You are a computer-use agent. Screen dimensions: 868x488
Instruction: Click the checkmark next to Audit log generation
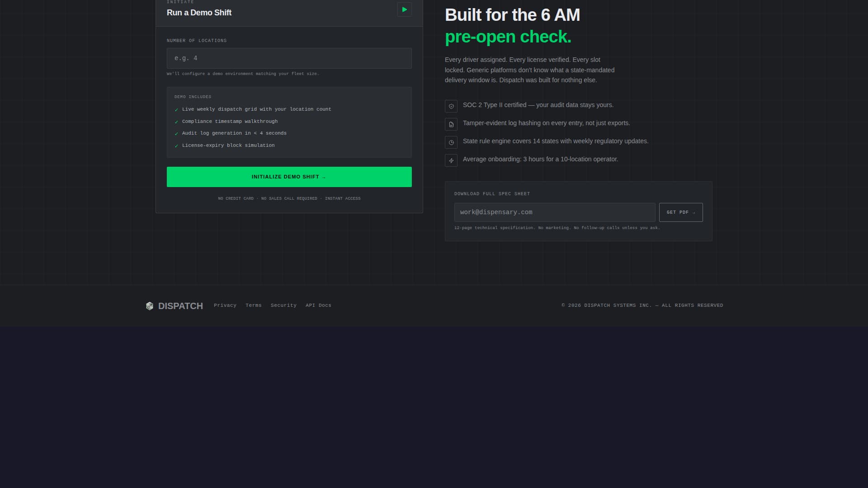[176, 134]
